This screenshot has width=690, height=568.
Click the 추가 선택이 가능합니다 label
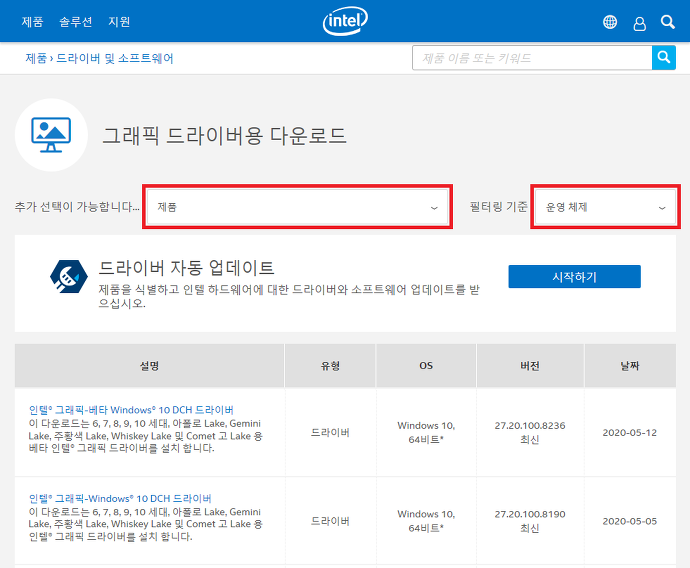77,206
